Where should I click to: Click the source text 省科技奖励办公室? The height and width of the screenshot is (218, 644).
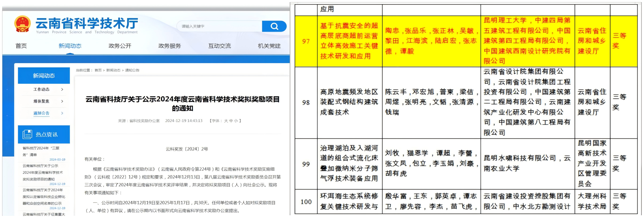click(144, 121)
